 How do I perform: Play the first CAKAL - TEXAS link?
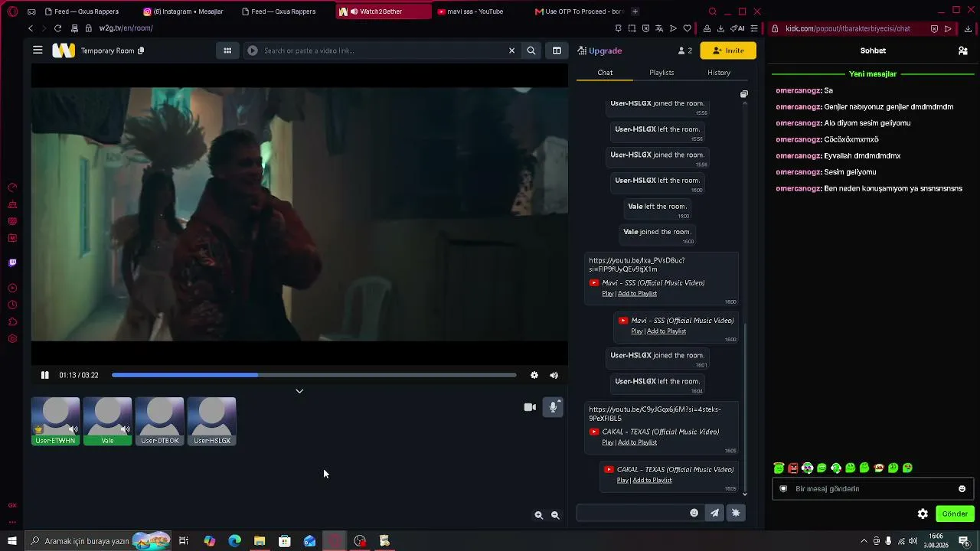[x=608, y=442]
